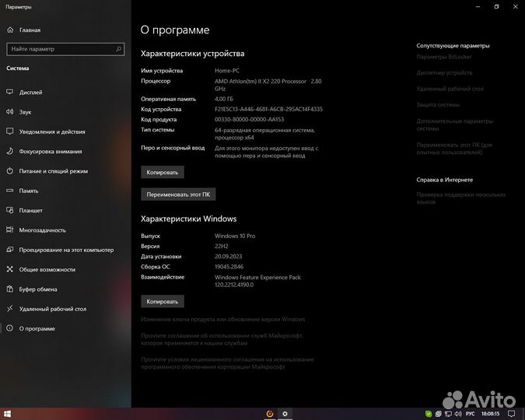Click edition value Windows 10 Pro

click(x=235, y=236)
